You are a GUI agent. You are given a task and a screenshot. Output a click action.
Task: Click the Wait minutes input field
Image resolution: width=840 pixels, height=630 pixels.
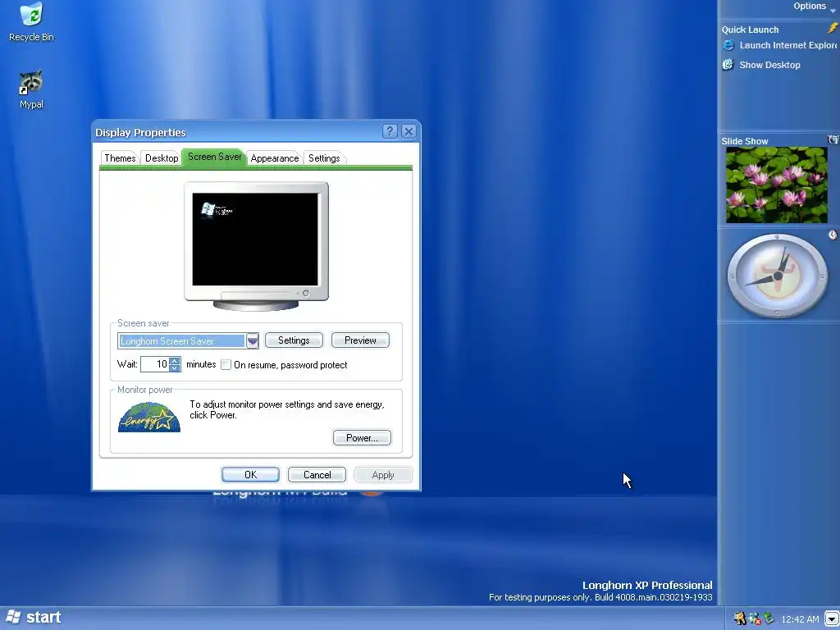155,364
